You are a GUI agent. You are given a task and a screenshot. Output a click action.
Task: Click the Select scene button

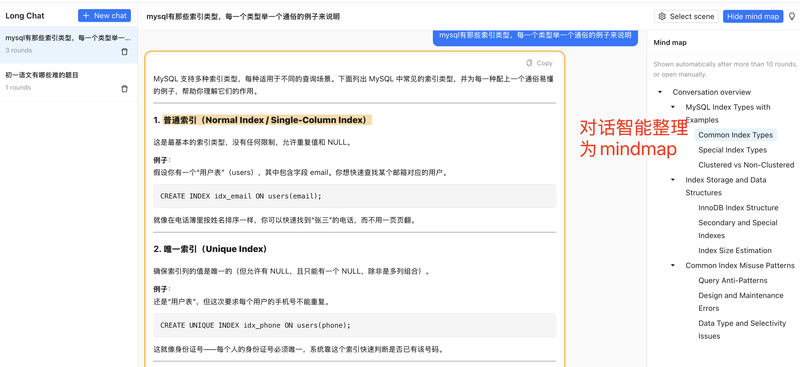pos(686,16)
